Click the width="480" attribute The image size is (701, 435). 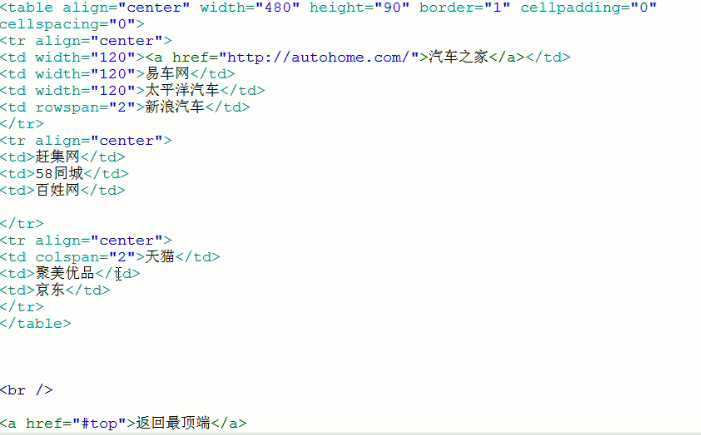249,8
